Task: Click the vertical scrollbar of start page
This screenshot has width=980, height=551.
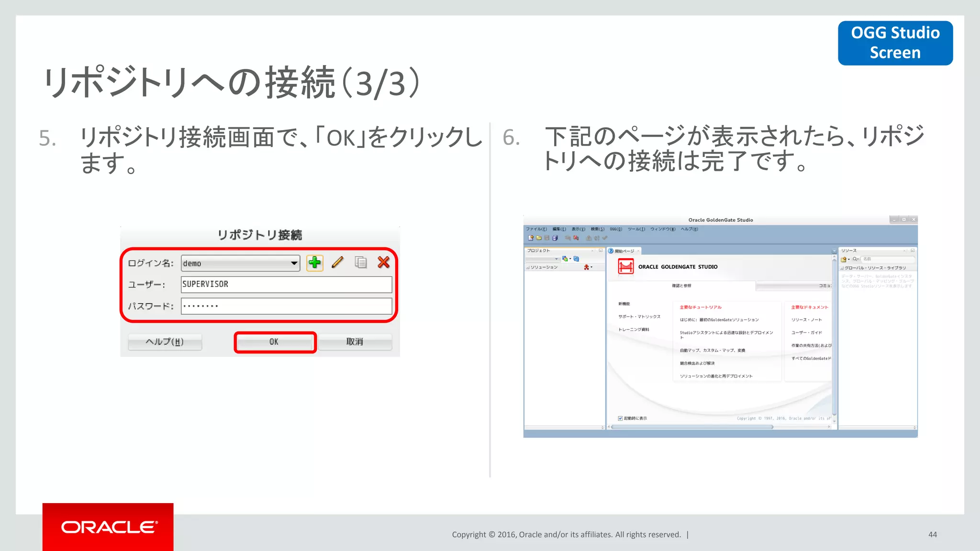Action: click(x=835, y=337)
